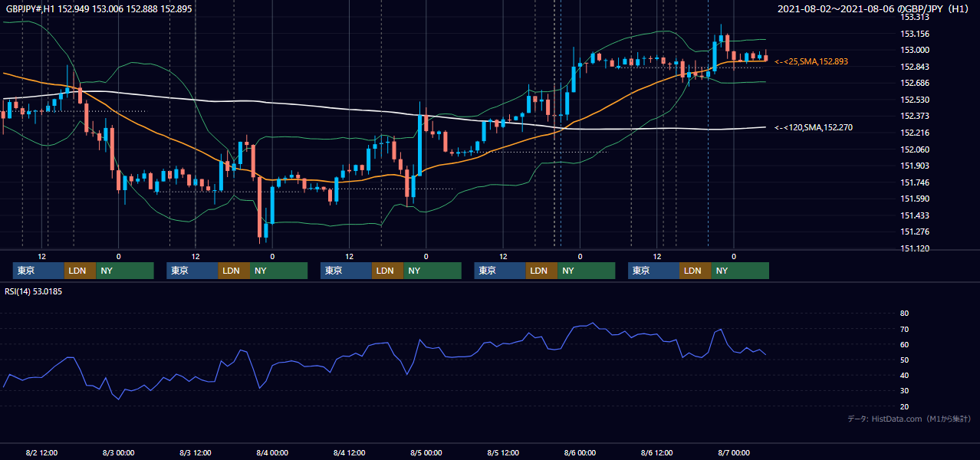980x460 pixels.
Task: Click the 152.843 price axis label
Action: click(x=914, y=67)
